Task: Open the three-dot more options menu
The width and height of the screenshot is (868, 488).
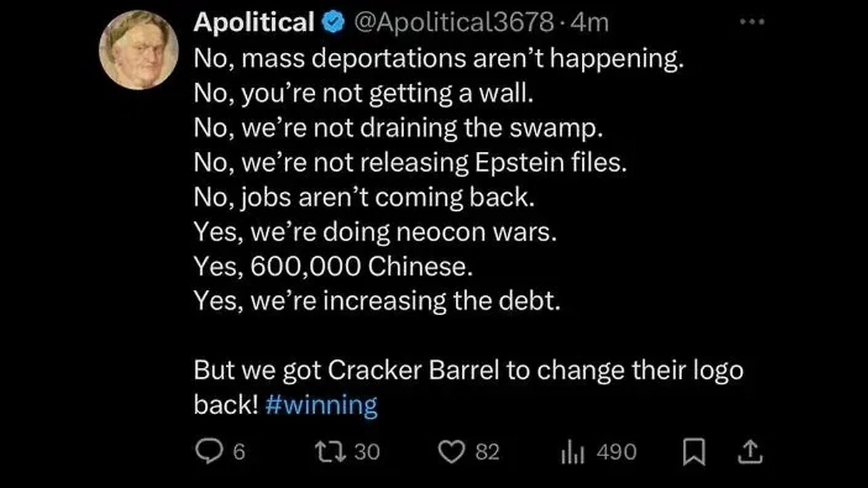Action: (x=751, y=22)
